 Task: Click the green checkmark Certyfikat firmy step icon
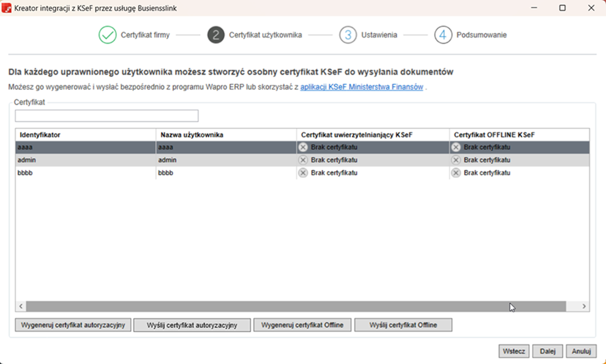[107, 35]
